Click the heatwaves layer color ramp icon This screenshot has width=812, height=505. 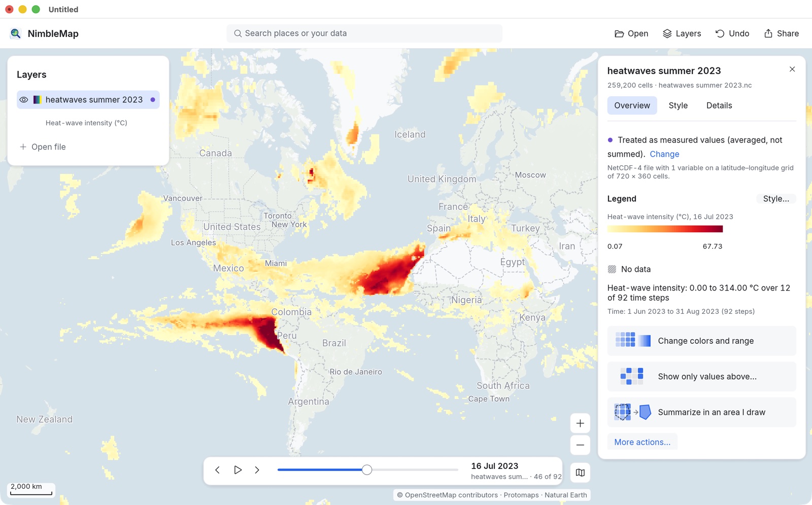[37, 100]
